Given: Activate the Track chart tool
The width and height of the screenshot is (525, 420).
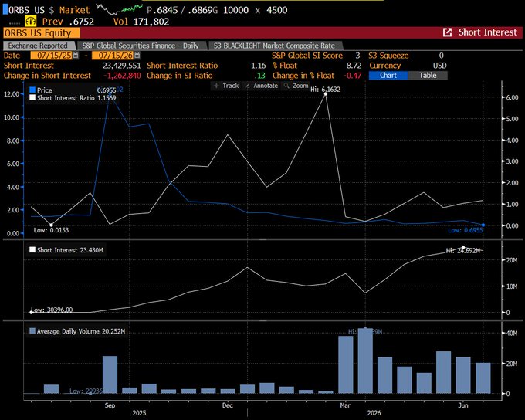Looking at the screenshot, I should click(x=226, y=86).
